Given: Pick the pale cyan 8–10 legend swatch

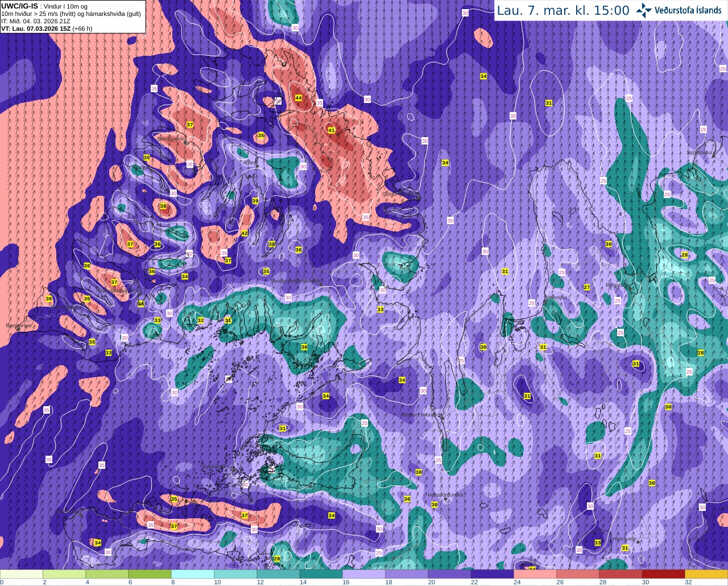Looking at the screenshot, I should click(193, 574).
